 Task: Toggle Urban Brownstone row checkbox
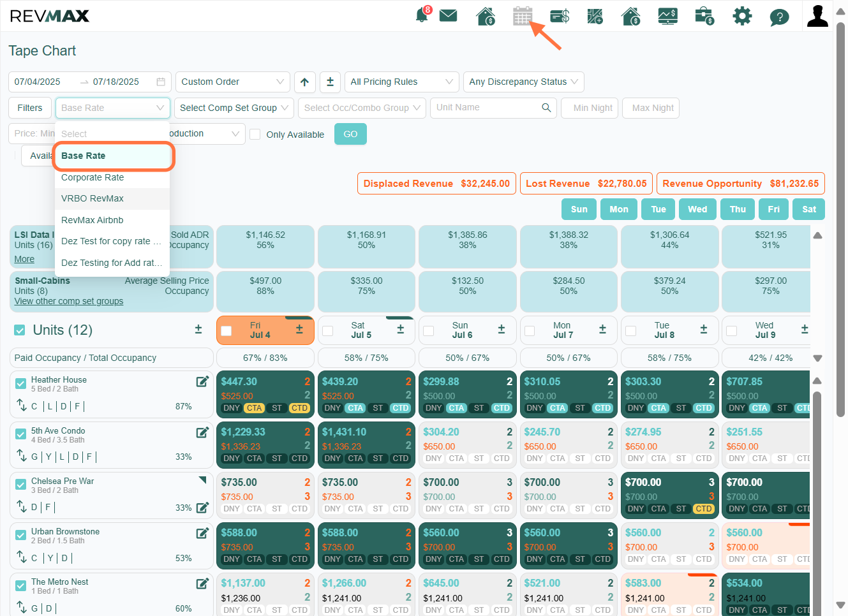[x=20, y=535]
